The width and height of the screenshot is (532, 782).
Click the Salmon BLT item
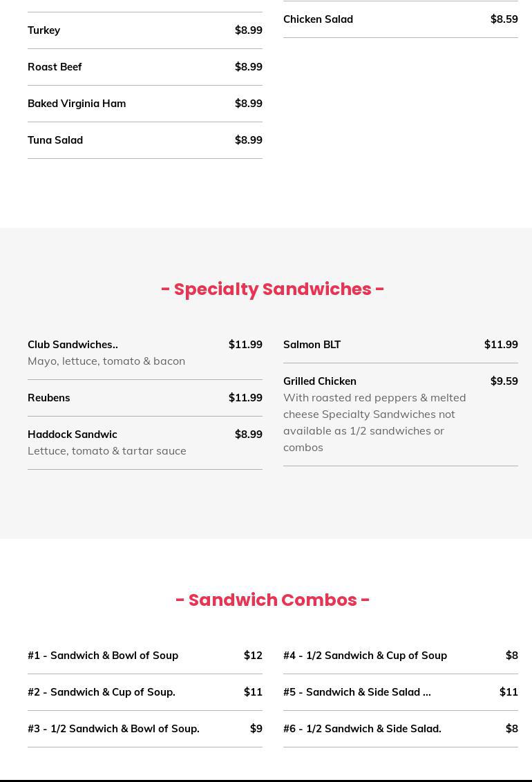pos(312,345)
